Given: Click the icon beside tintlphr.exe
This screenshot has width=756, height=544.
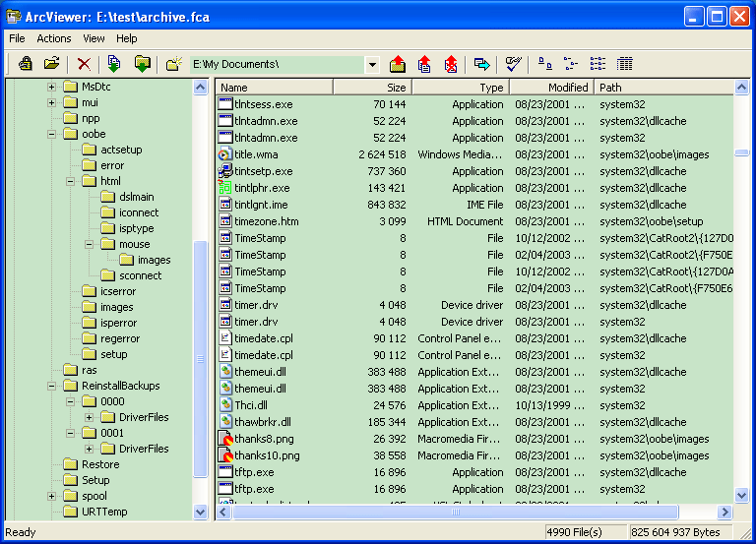Looking at the screenshot, I should 224,188.
